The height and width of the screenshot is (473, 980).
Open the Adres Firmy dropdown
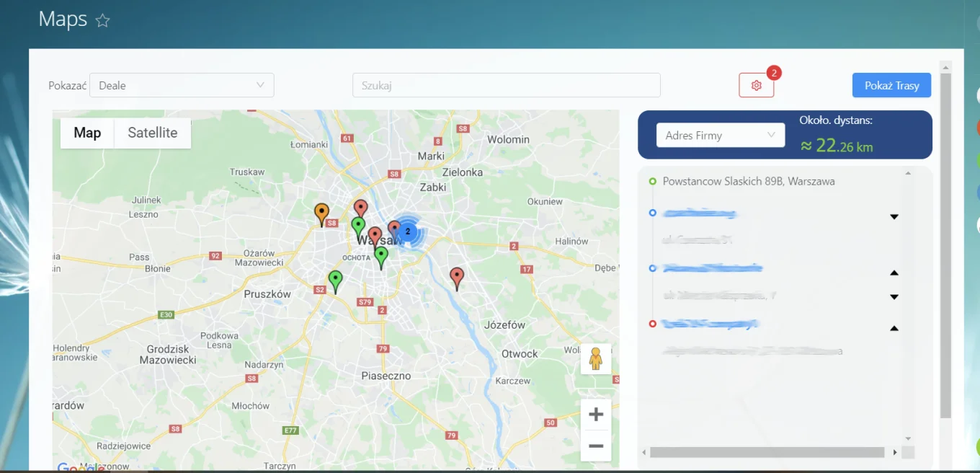click(720, 135)
